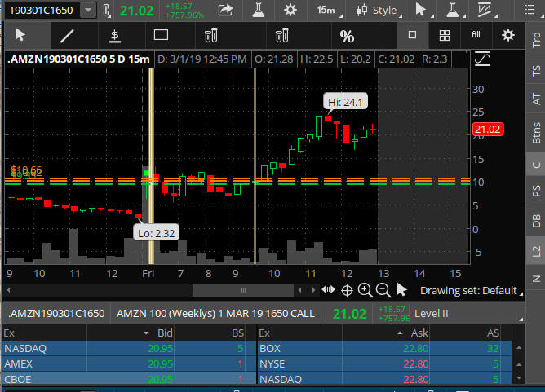This screenshot has height=392, width=545.
Task: Open the Trd sidebar tab
Action: (x=536, y=42)
